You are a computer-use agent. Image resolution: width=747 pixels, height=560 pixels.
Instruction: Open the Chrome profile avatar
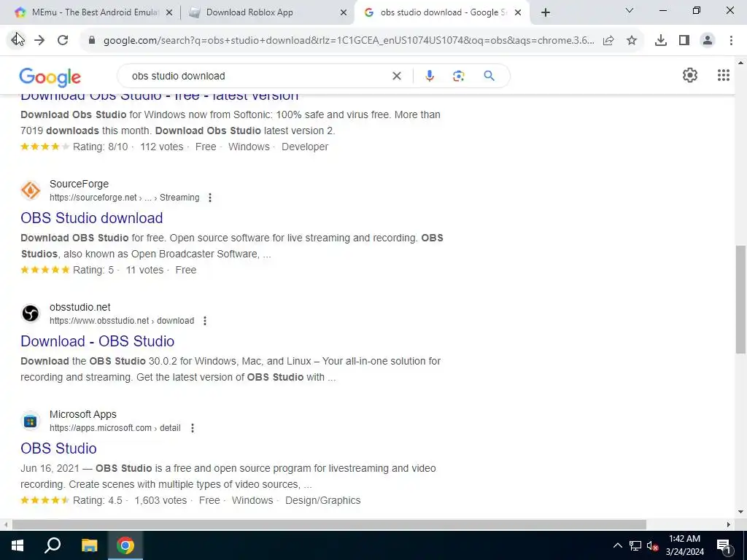coord(708,41)
